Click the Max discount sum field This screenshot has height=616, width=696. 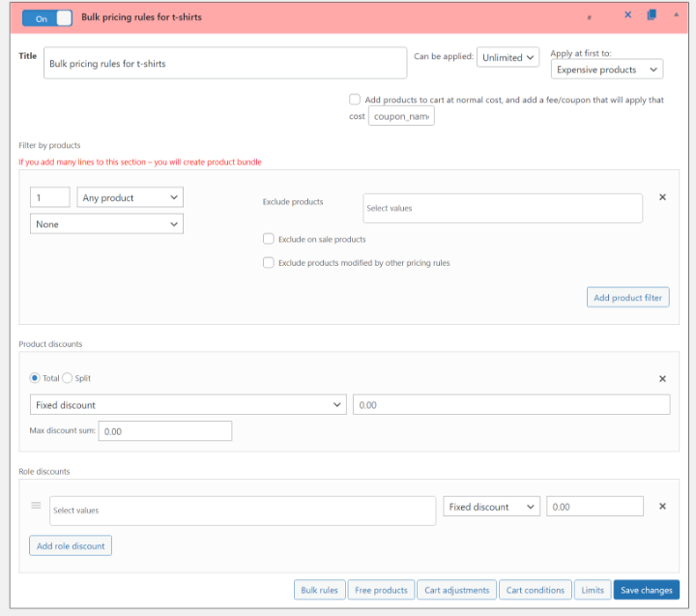pyautogui.click(x=165, y=431)
